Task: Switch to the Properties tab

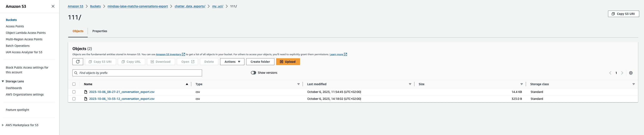Action: 100,31
